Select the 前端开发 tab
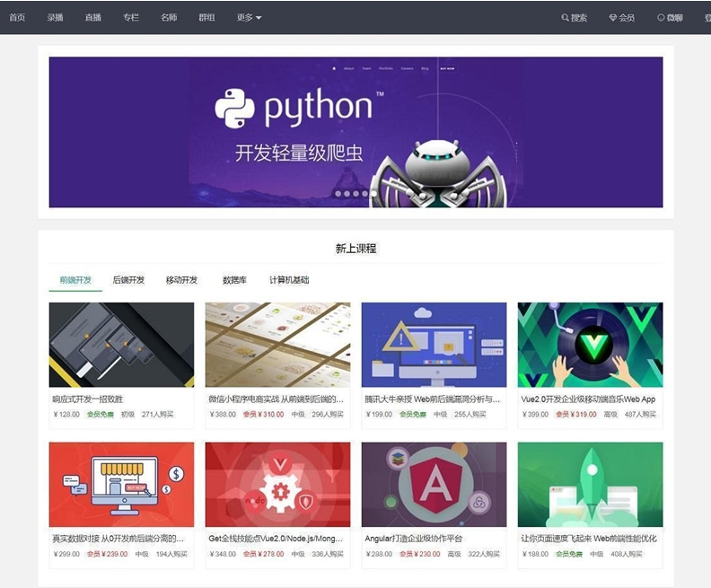Screen dimensions: 711x588 point(75,280)
